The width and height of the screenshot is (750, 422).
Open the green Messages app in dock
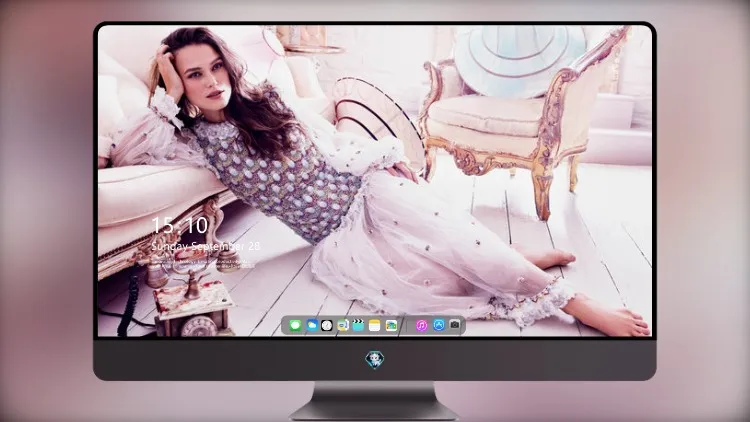[x=295, y=325]
